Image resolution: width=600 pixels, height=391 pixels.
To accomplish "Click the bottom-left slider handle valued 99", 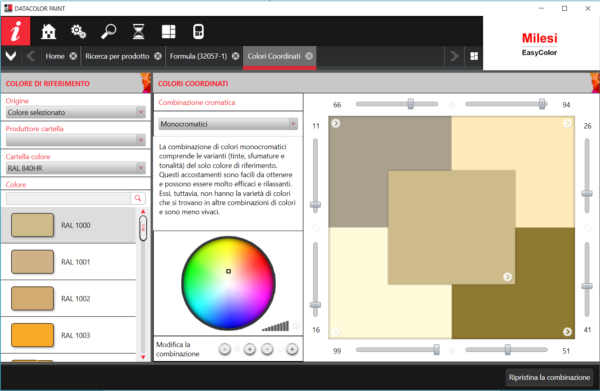I will [x=436, y=349].
